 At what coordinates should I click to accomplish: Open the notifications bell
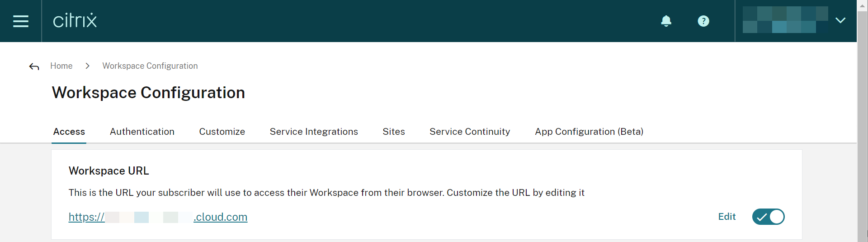pos(666,21)
